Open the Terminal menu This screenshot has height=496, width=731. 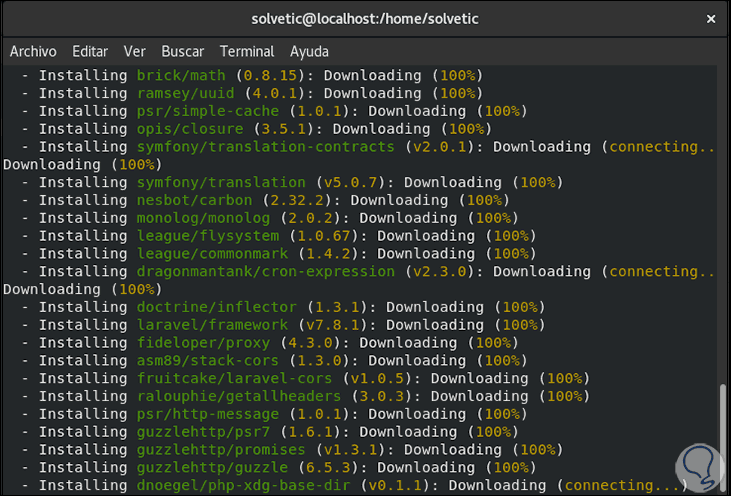coord(247,51)
